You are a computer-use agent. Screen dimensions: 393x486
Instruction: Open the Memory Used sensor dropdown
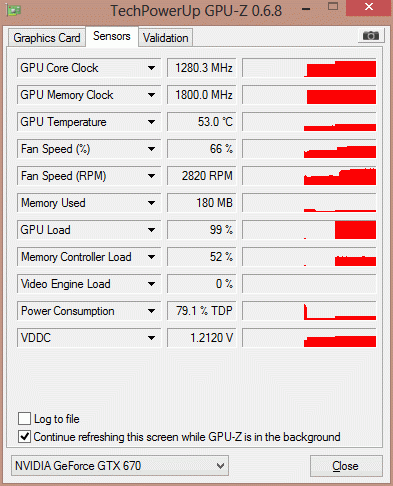(x=151, y=203)
